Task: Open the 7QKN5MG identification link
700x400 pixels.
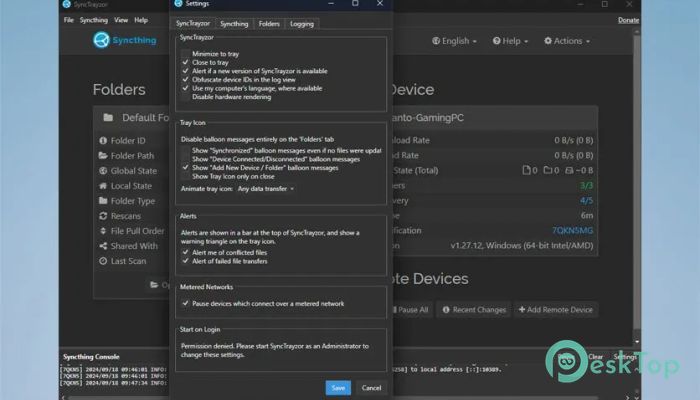Action: (x=572, y=230)
